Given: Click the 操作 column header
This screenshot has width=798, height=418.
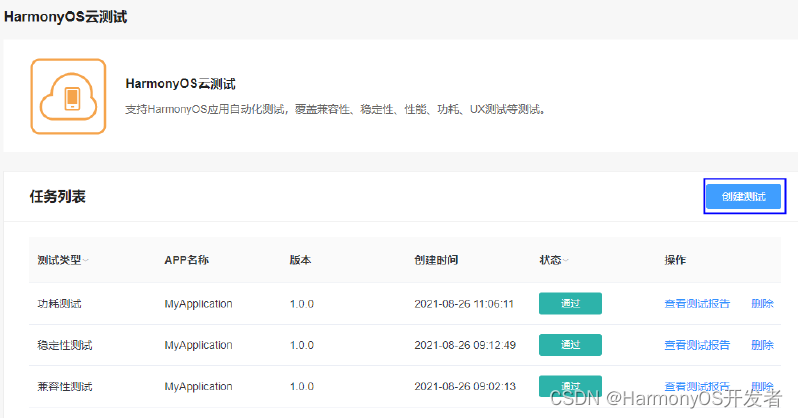Looking at the screenshot, I should (675, 260).
